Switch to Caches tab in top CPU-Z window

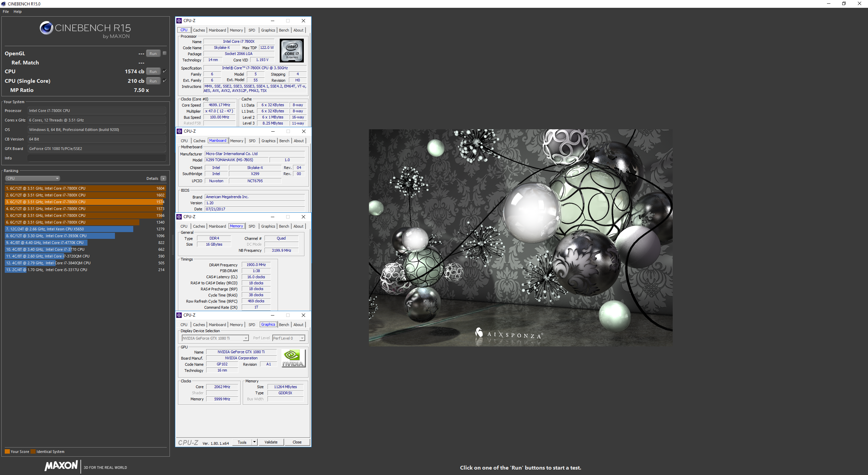(199, 30)
